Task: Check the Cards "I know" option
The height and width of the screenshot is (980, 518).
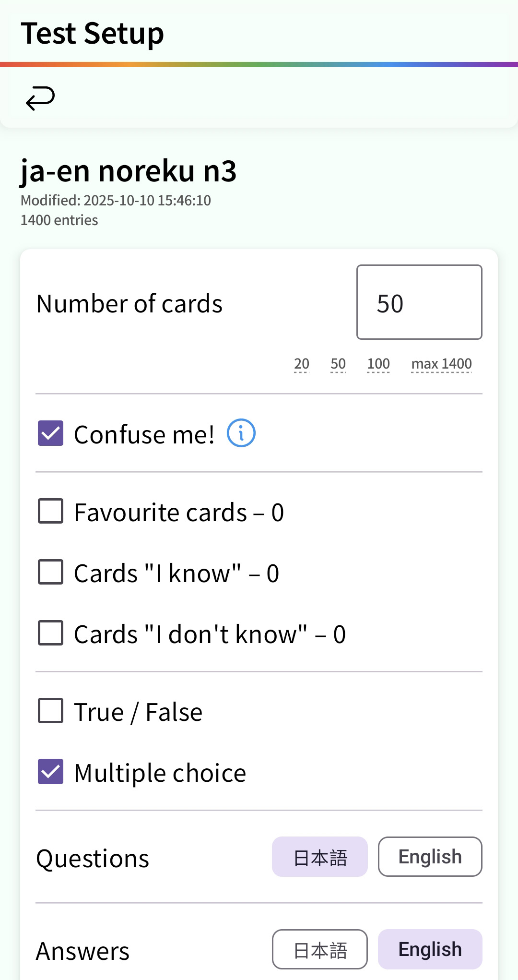Action: (x=51, y=572)
